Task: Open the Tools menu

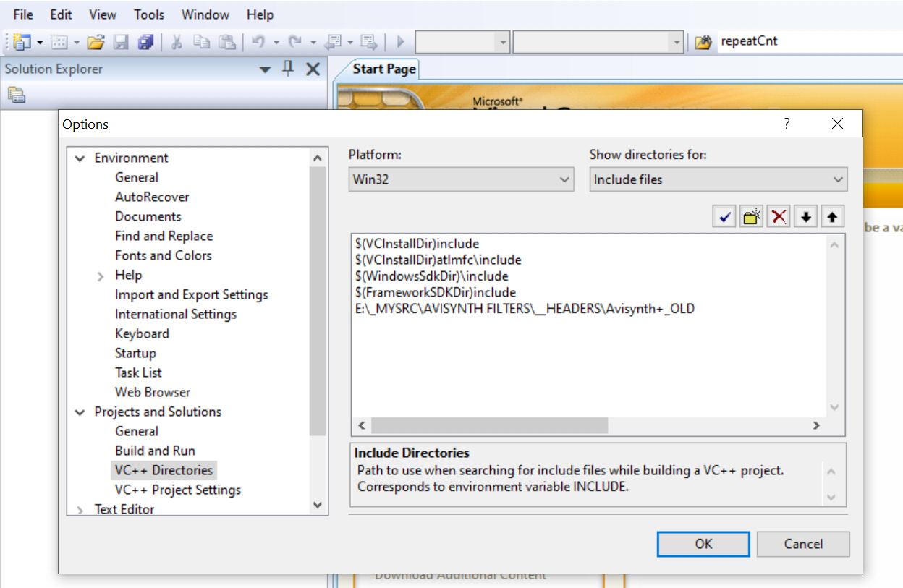Action: [149, 14]
